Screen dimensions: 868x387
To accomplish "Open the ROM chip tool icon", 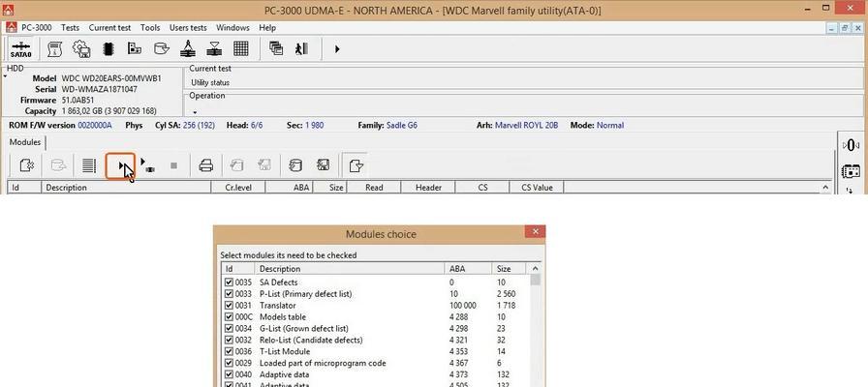I will point(108,49).
